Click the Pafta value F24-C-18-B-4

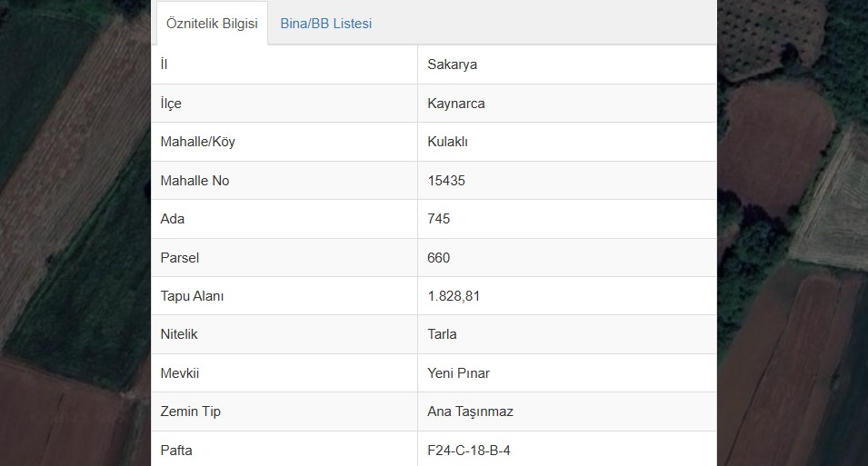(469, 450)
